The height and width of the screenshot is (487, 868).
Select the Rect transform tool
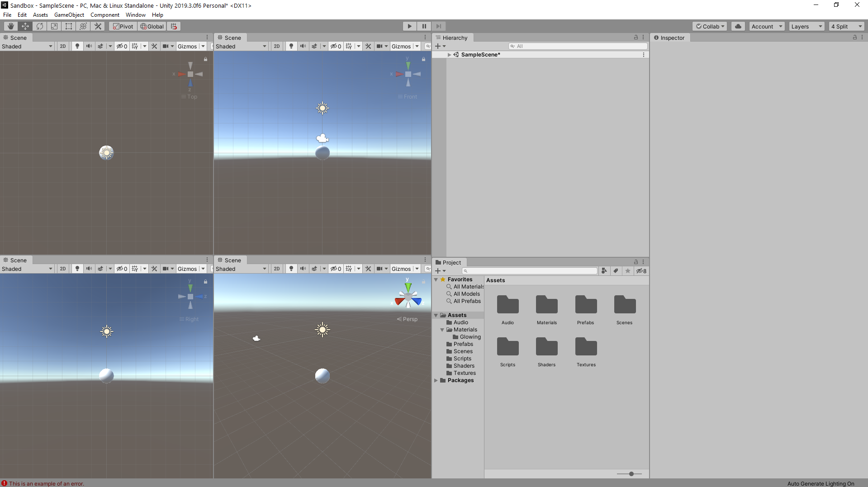[x=69, y=26]
